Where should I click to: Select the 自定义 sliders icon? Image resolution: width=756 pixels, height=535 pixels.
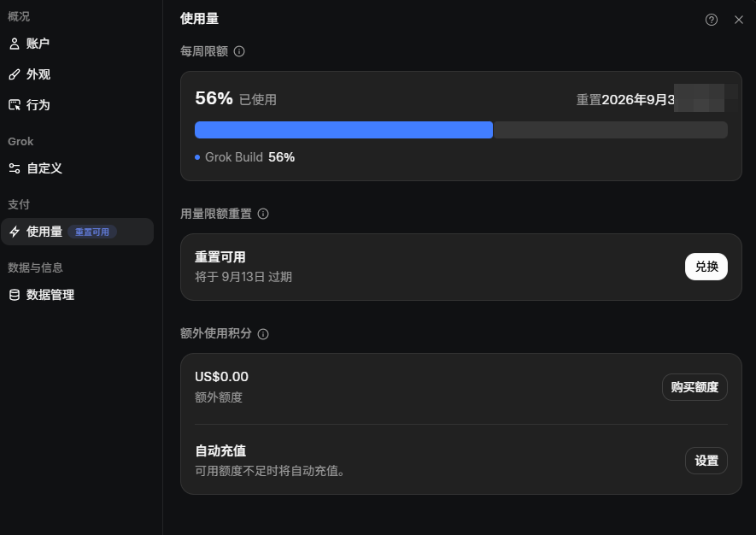pos(15,168)
